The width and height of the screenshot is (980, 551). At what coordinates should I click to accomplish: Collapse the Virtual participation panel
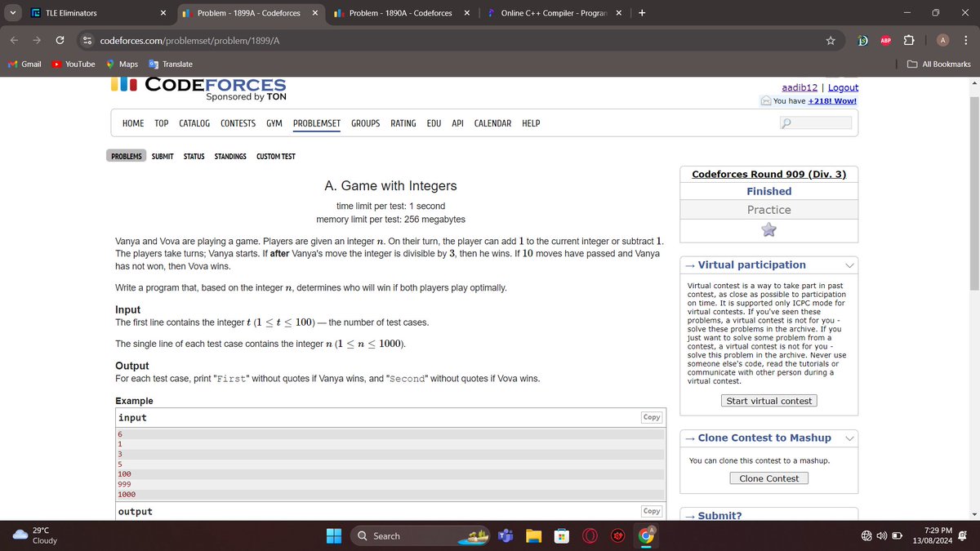pyautogui.click(x=849, y=265)
